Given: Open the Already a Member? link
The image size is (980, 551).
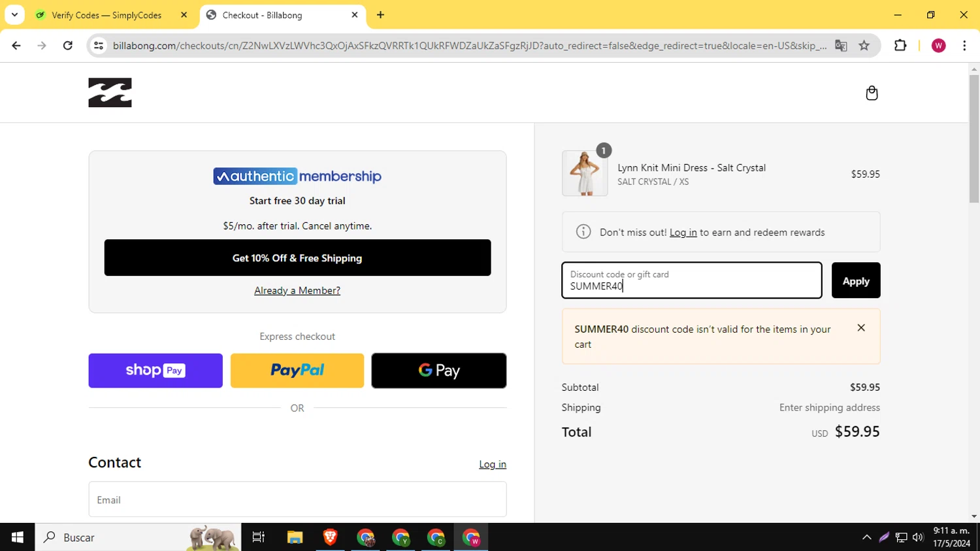Looking at the screenshot, I should click(297, 291).
